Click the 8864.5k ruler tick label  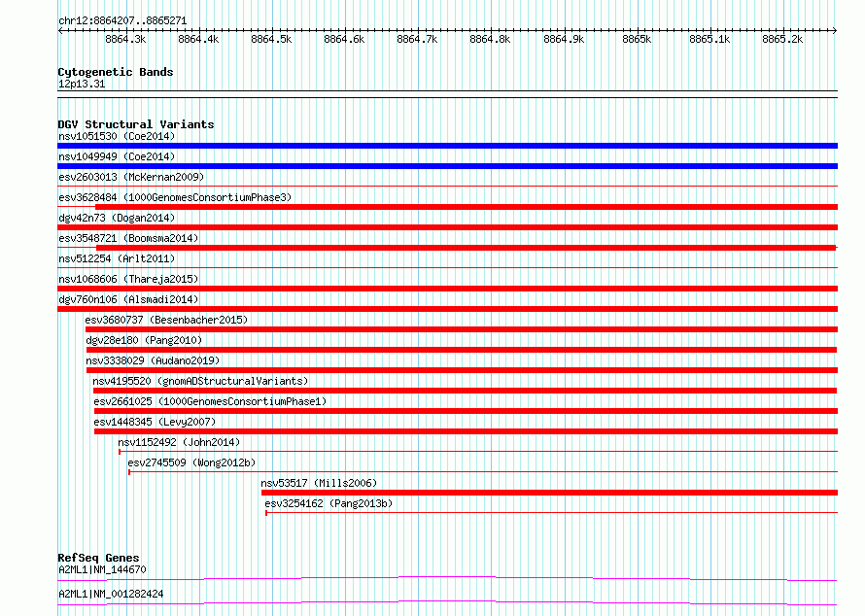[271, 39]
